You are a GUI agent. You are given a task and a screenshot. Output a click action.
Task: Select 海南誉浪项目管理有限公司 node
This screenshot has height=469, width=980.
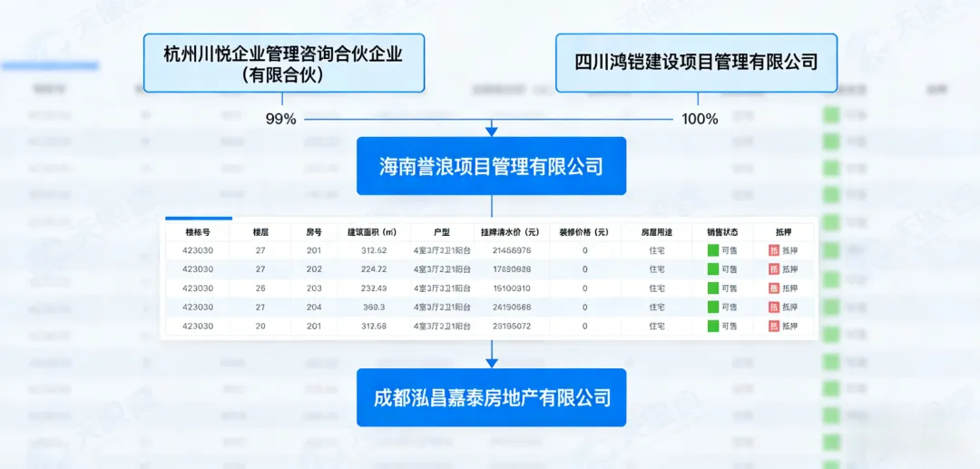[491, 166]
